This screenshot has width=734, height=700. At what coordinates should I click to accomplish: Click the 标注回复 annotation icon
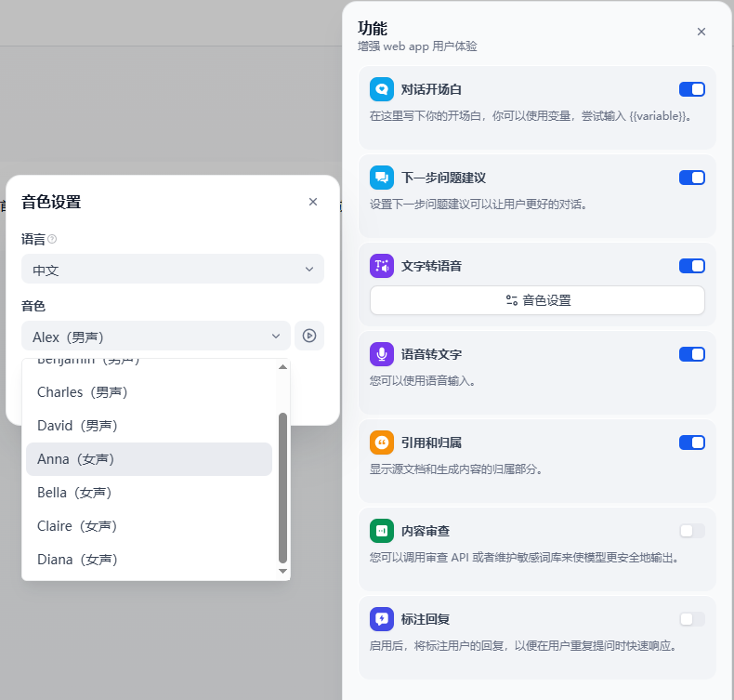[x=382, y=619]
